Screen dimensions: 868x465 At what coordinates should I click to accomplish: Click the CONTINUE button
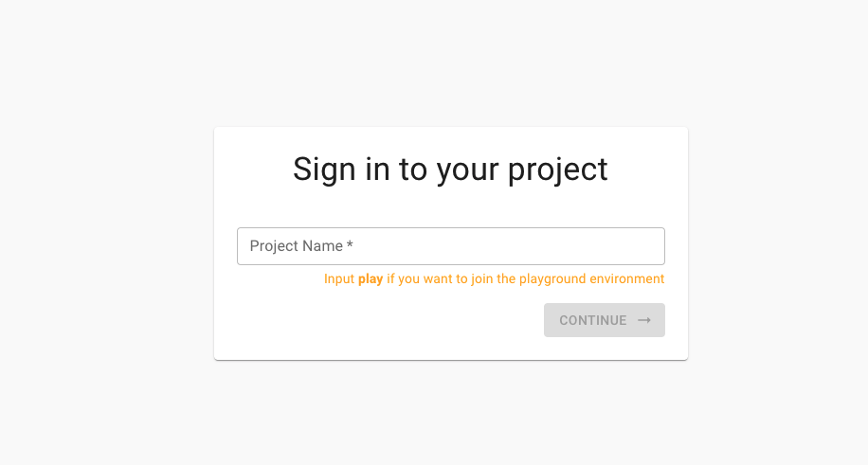point(604,320)
